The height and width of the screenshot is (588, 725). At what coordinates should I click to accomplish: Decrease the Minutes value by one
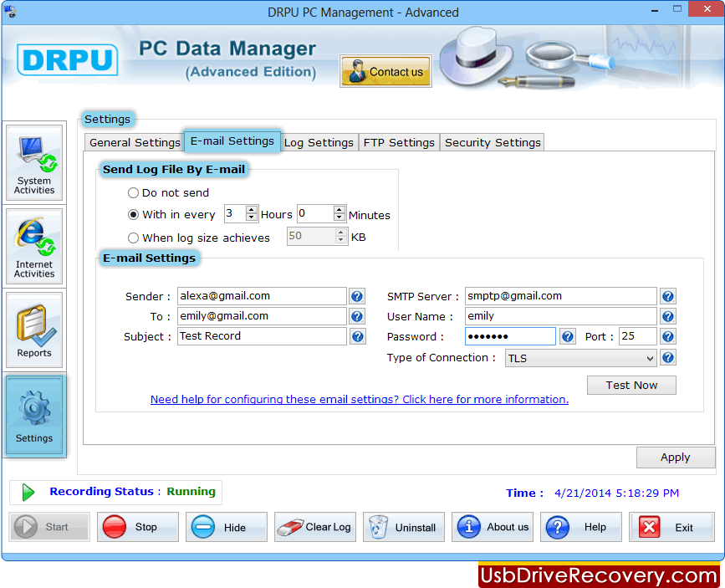[340, 217]
